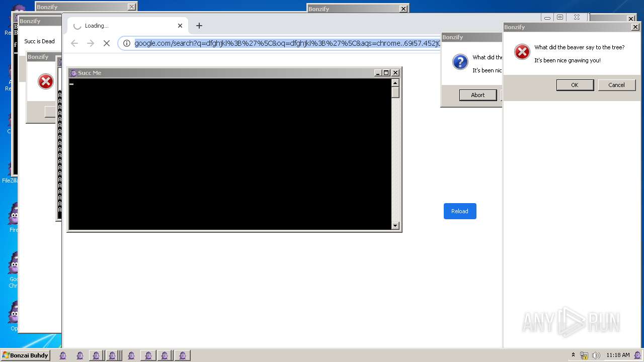Viewport: 644px width, 362px height.
Task: Close the top-center Bonzify window
Action: (x=403, y=9)
